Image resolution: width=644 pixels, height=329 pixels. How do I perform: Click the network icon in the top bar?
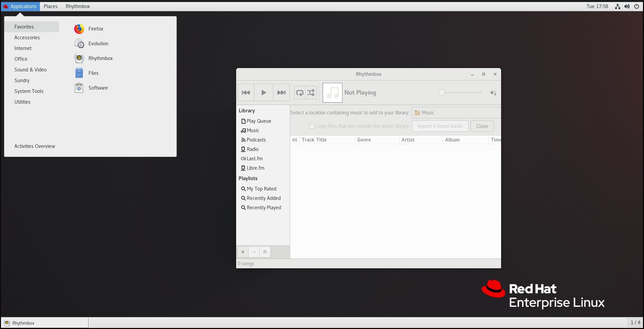click(618, 6)
